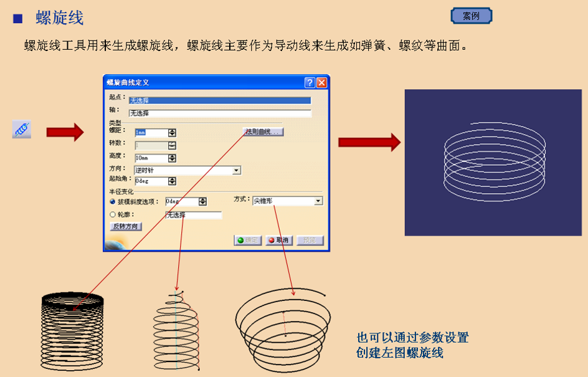The width and height of the screenshot is (588, 377).
Task: Click the 螺距 spinner arrows
Action: [x=172, y=133]
